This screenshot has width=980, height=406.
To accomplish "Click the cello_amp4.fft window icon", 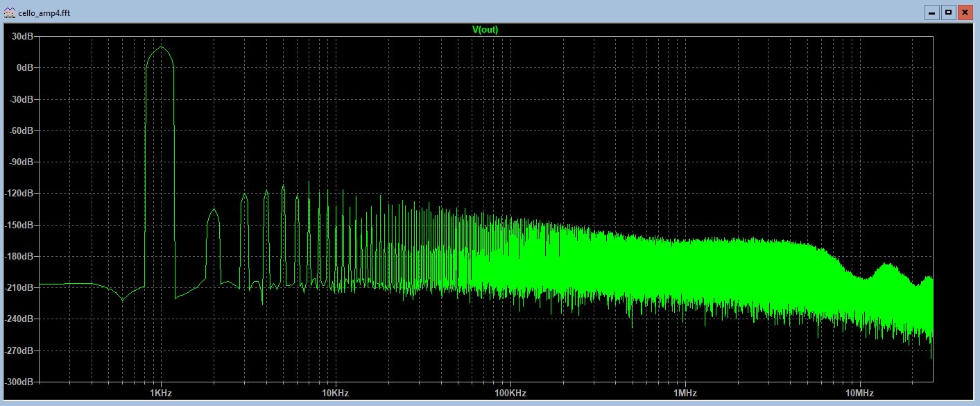I will click(x=9, y=12).
